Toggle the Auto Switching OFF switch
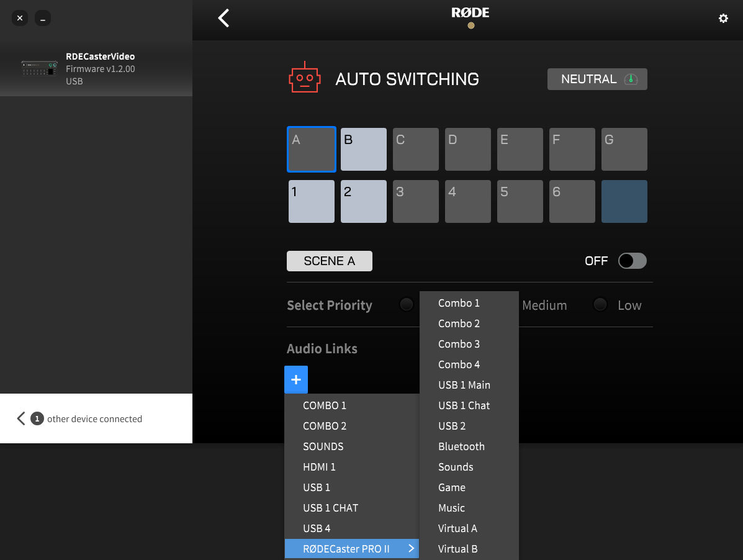This screenshot has width=743, height=560. (632, 261)
